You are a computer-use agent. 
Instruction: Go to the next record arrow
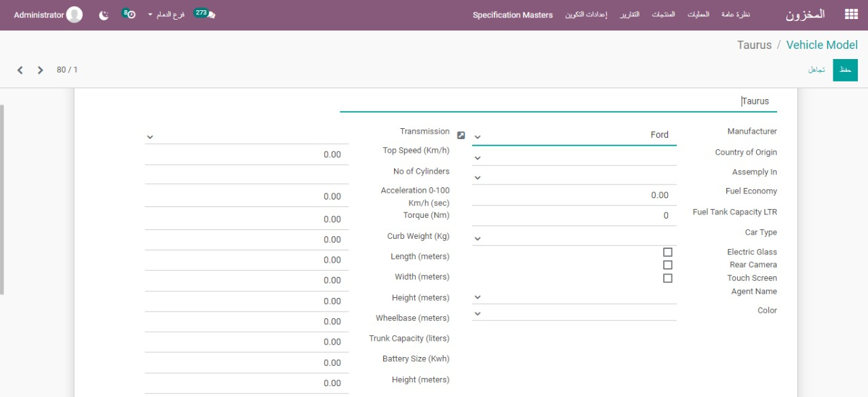41,70
